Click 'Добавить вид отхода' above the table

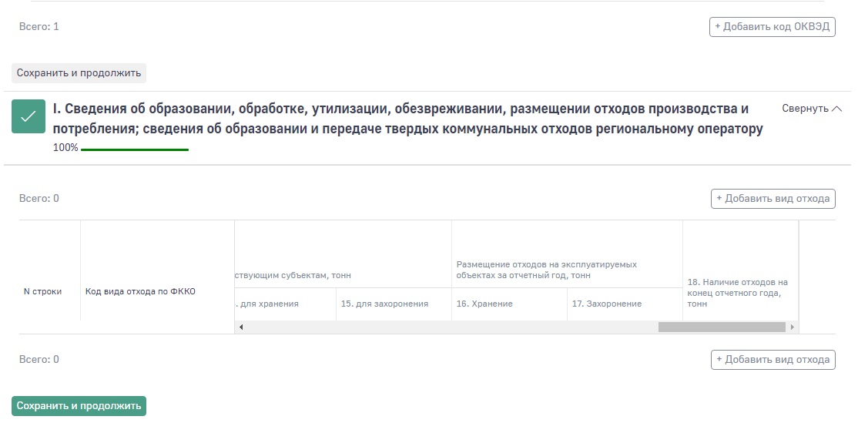pos(772,199)
